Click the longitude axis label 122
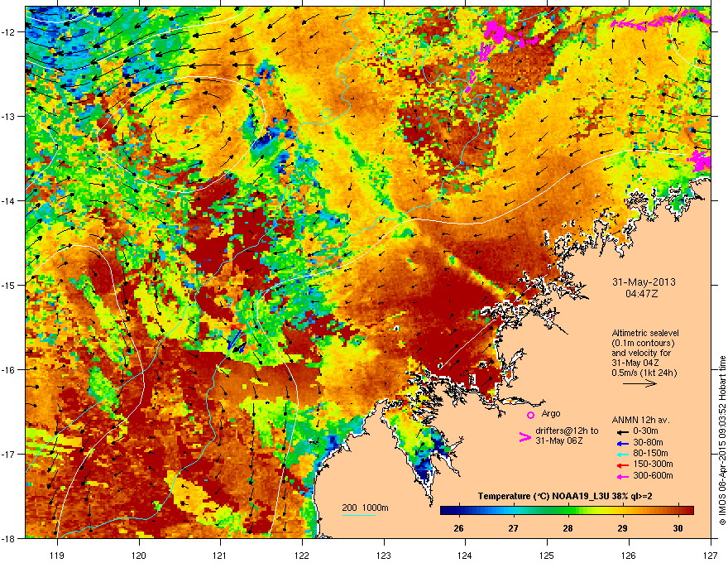 point(302,556)
